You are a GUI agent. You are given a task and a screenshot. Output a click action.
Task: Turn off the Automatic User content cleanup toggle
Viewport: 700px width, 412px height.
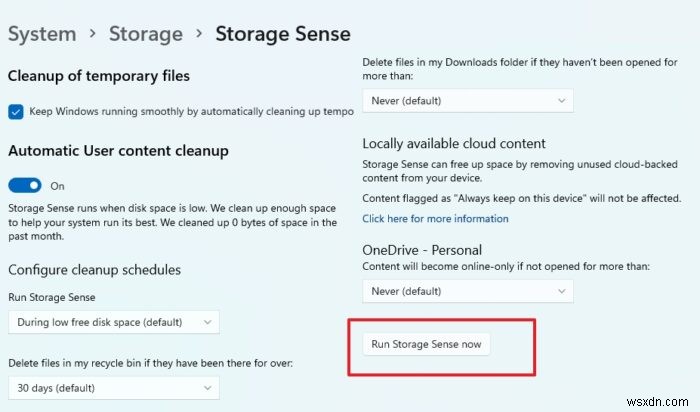click(25, 185)
